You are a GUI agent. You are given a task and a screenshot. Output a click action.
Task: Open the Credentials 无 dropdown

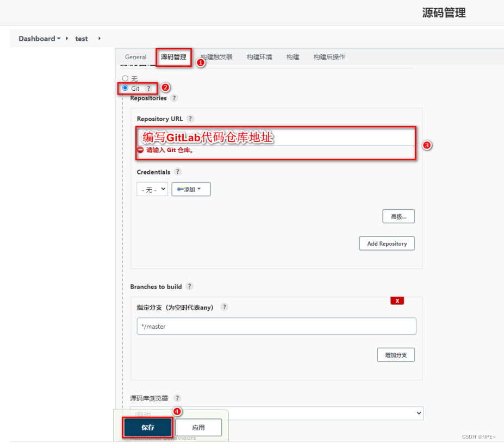152,189
